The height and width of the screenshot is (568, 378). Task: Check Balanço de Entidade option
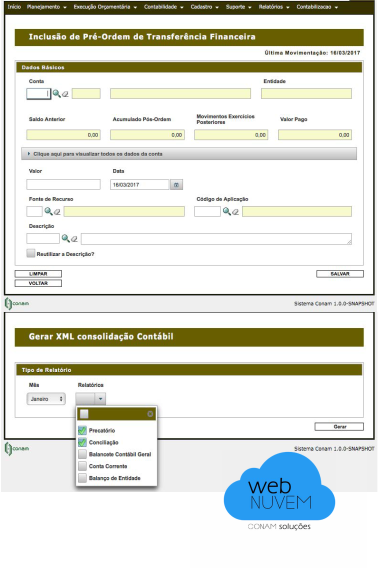click(x=83, y=478)
